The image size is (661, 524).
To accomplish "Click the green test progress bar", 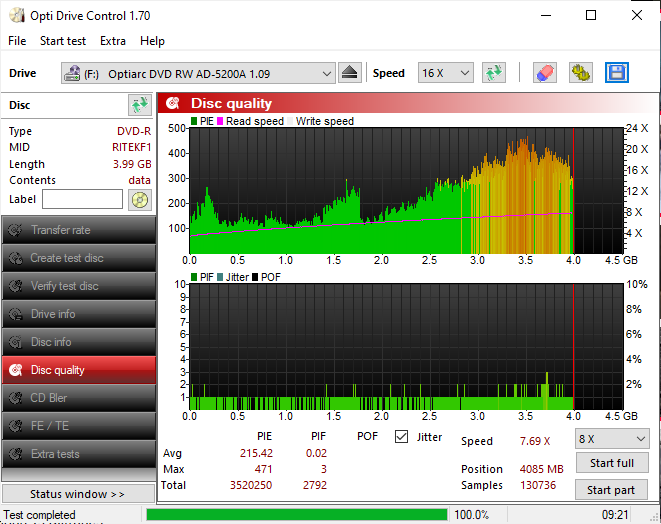I will pos(297,515).
